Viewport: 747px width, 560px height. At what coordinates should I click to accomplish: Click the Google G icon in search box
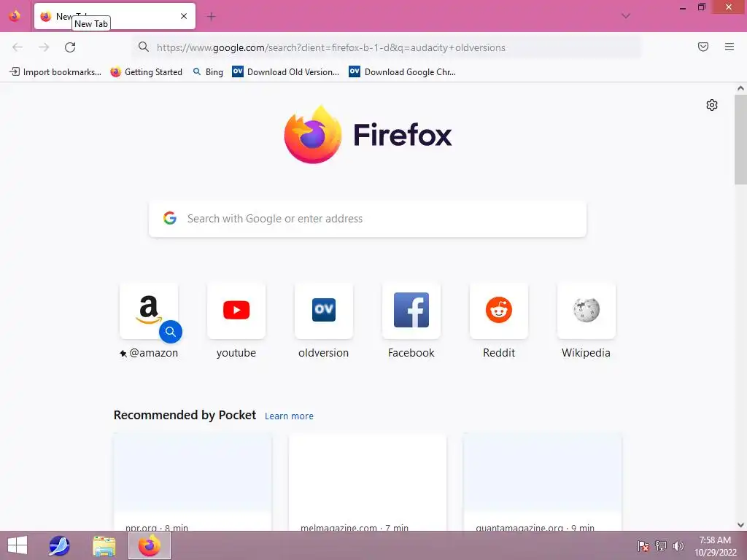click(170, 218)
